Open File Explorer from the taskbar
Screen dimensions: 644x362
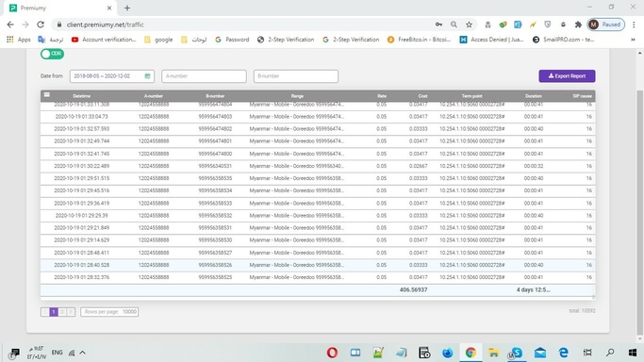494,353
